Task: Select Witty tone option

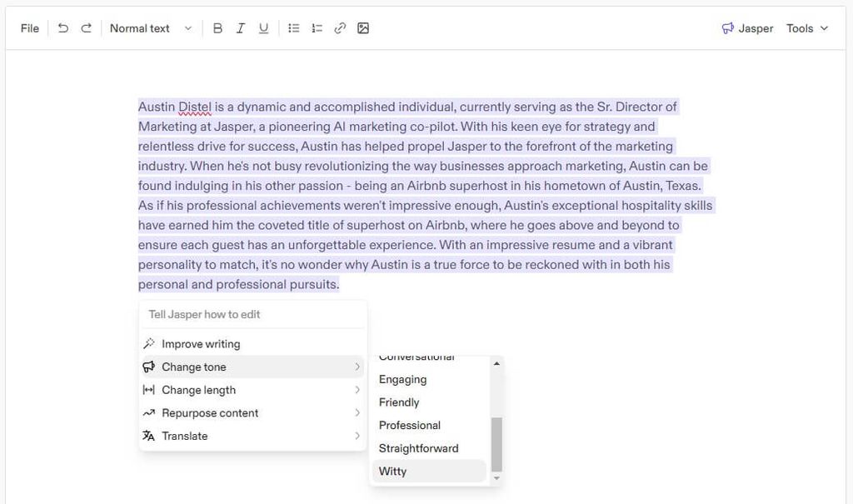Action: (393, 472)
